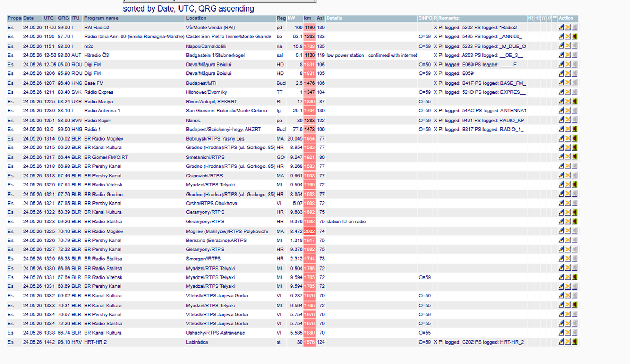Select location 'Bobruysk/RTPS Yasny Les'
Viewport: 630px width, 364px height.
[x=215, y=138]
